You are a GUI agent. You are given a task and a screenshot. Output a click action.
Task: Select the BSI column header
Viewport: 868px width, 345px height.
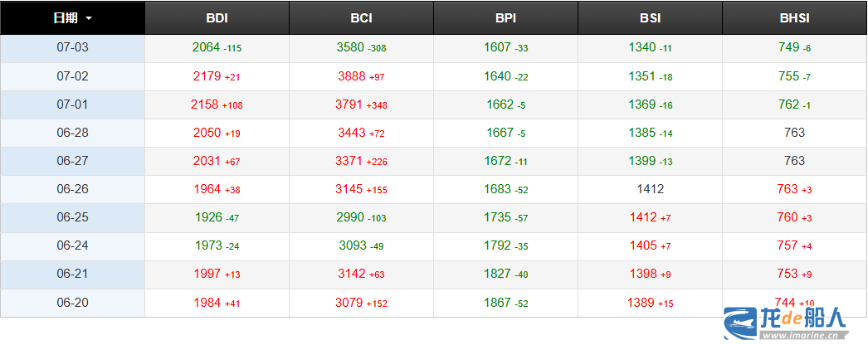click(650, 17)
